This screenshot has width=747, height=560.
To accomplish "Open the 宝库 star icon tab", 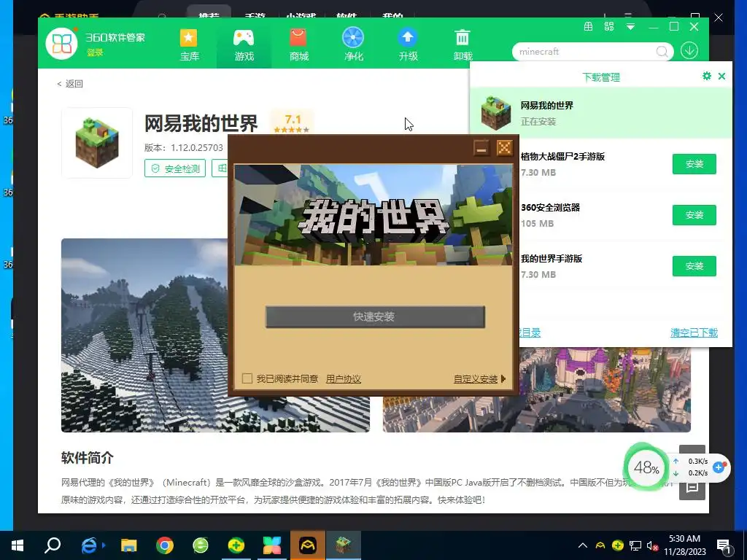I will (x=189, y=45).
